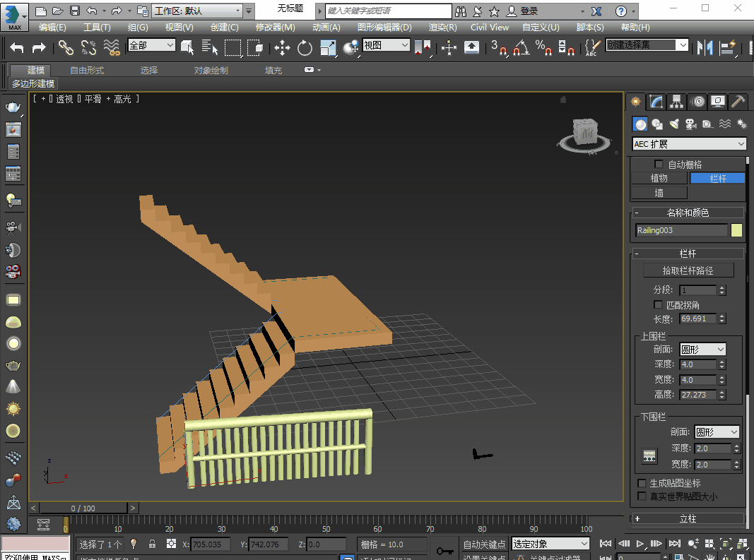Activate Select and Scale tool
Screen dimensions: 754x560
click(328, 47)
